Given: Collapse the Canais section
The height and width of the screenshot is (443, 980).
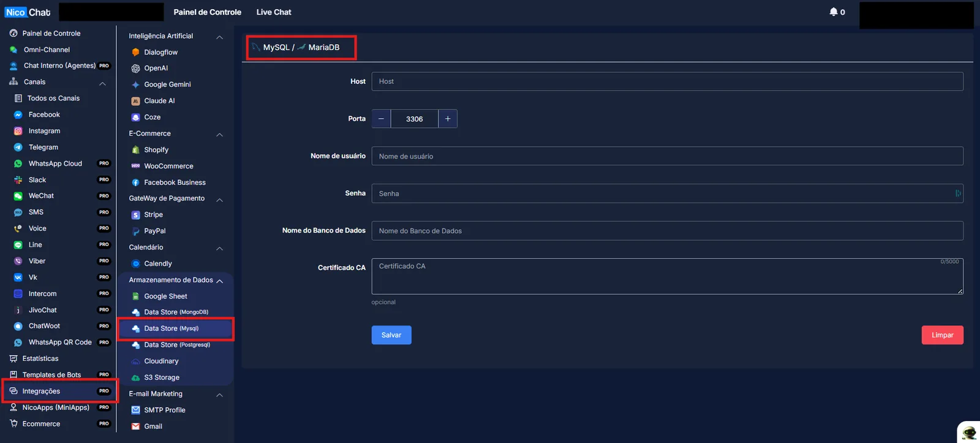Looking at the screenshot, I should point(102,83).
